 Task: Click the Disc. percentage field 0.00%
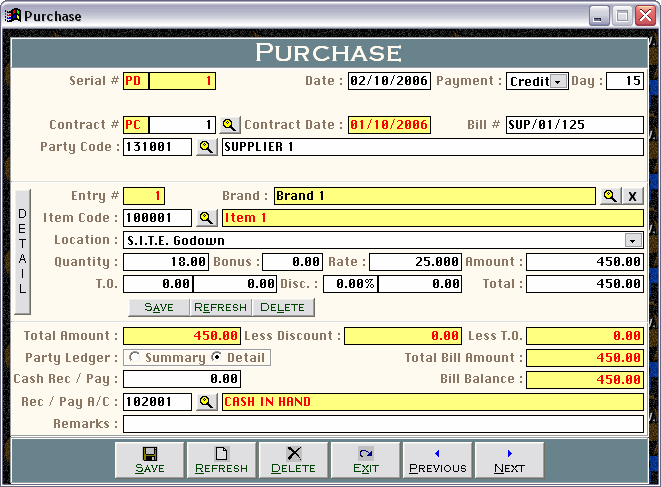[x=350, y=284]
